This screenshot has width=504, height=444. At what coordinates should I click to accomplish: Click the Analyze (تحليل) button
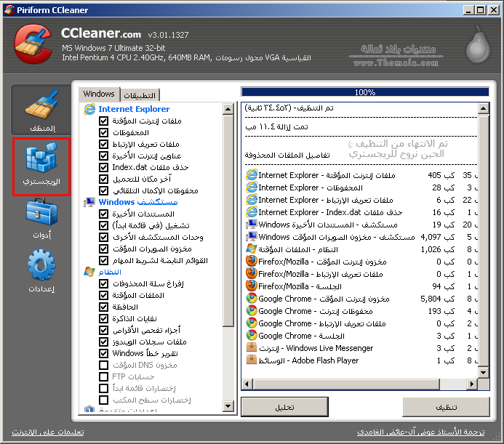(285, 407)
